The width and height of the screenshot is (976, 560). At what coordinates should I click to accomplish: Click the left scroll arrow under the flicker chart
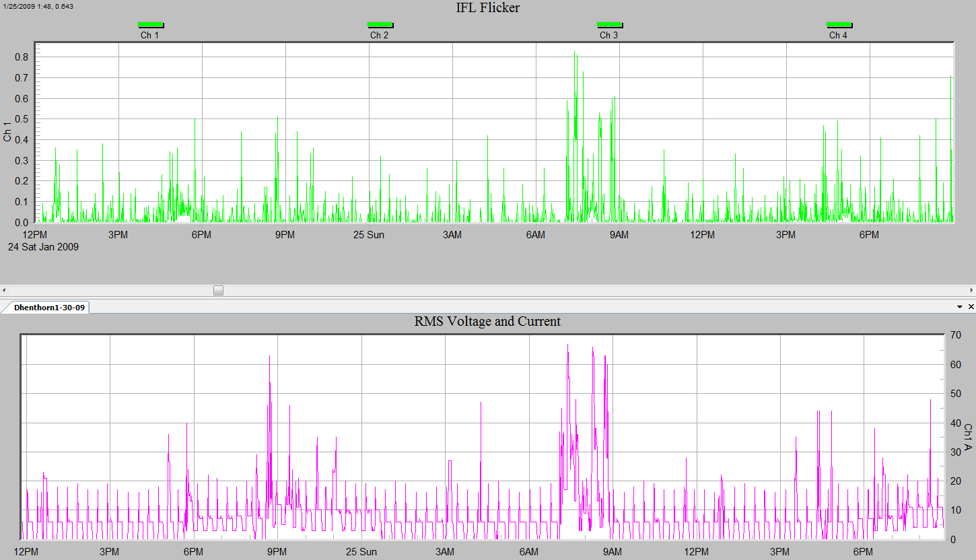(4, 290)
